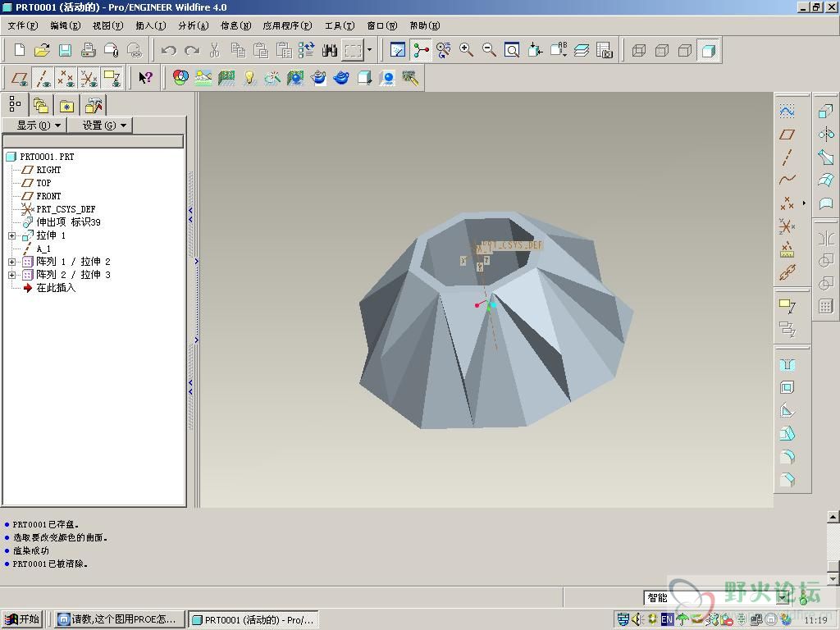Image resolution: width=840 pixels, height=630 pixels.
Task: Select the extrude tool on right edge
Action: 825,112
